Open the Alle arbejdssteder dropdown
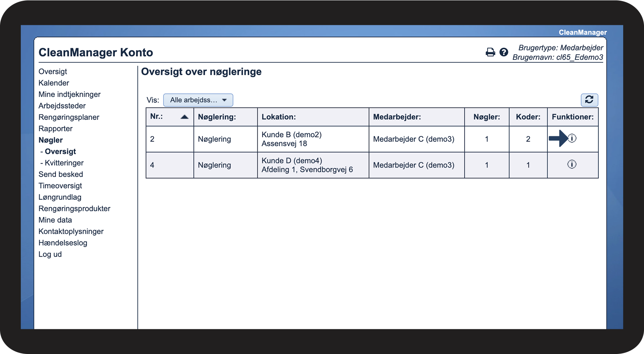Image resolution: width=644 pixels, height=354 pixels. [x=198, y=100]
